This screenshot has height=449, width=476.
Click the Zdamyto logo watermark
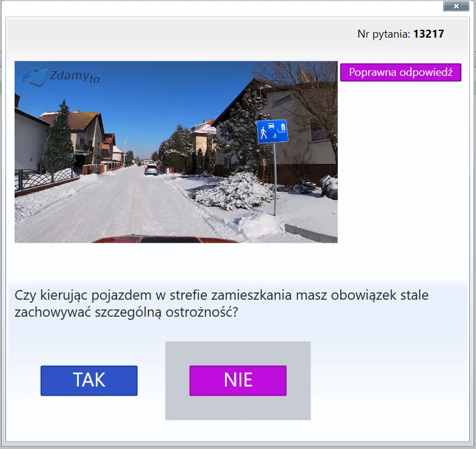[x=61, y=75]
